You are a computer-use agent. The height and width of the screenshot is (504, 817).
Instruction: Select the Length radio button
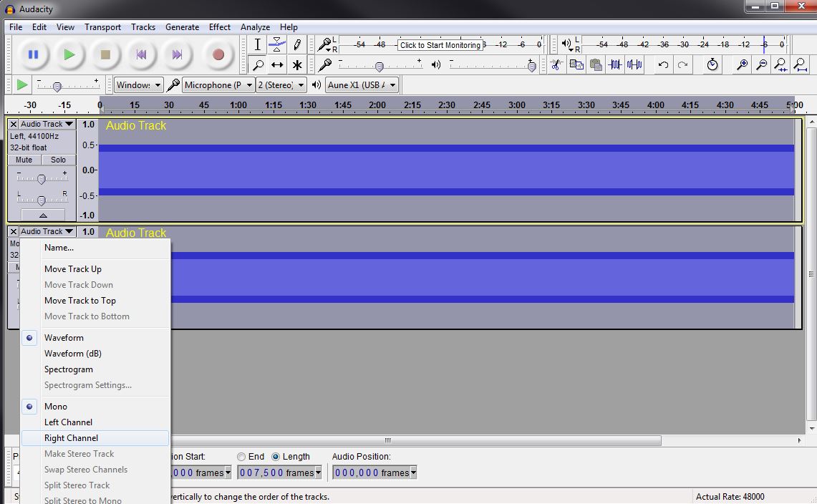(x=276, y=457)
